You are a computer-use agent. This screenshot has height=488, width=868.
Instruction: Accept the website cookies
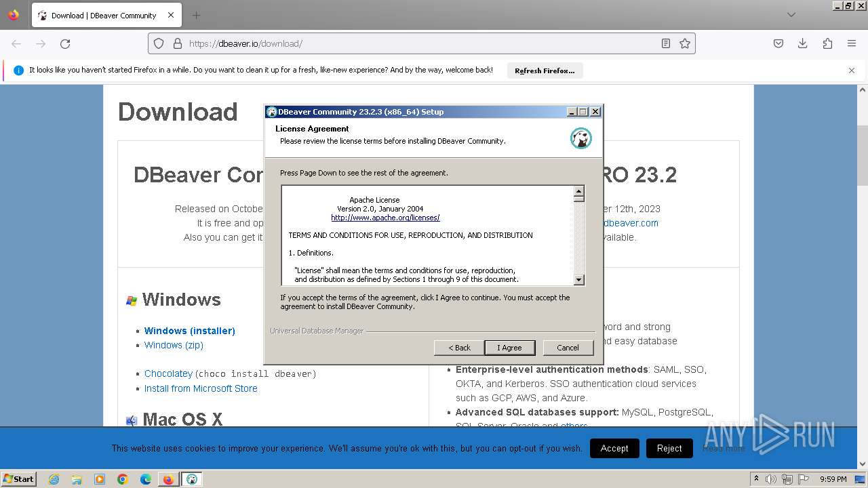pos(614,448)
